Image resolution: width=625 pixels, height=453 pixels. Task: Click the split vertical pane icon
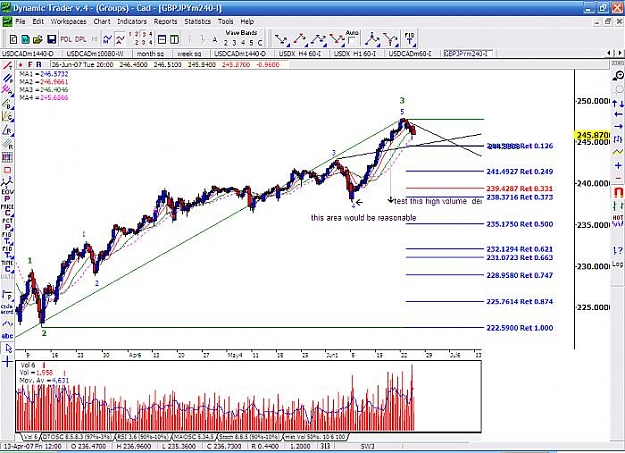point(174,39)
